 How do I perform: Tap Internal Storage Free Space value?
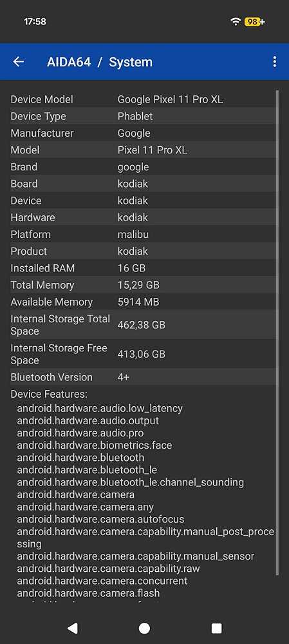coord(142,354)
